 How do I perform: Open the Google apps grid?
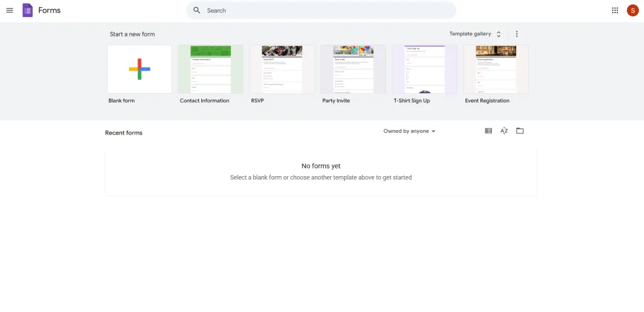coord(615,10)
